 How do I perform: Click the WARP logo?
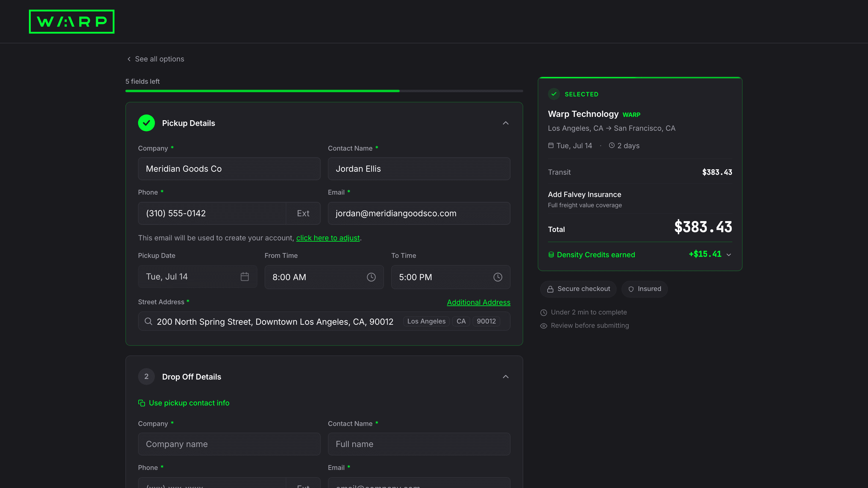(x=71, y=22)
